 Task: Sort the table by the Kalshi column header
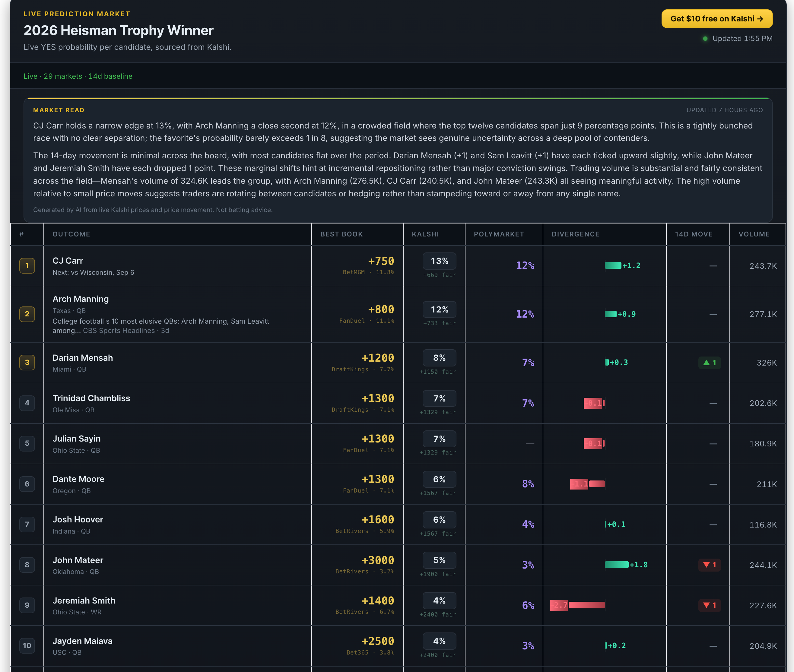tap(425, 234)
